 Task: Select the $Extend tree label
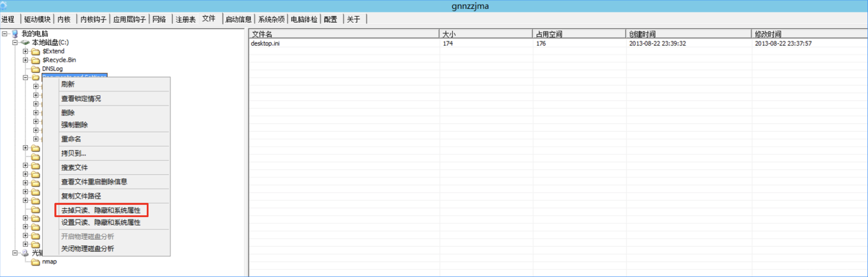[53, 51]
